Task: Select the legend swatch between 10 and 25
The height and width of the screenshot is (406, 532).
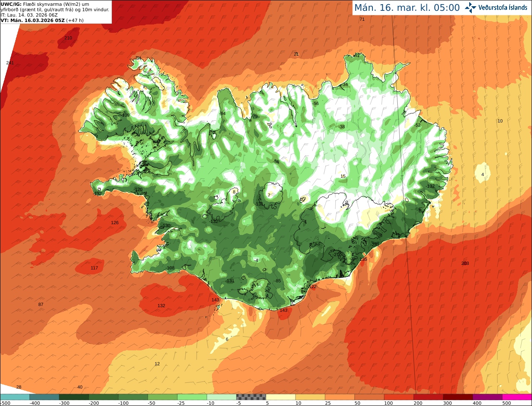Action: point(310,397)
